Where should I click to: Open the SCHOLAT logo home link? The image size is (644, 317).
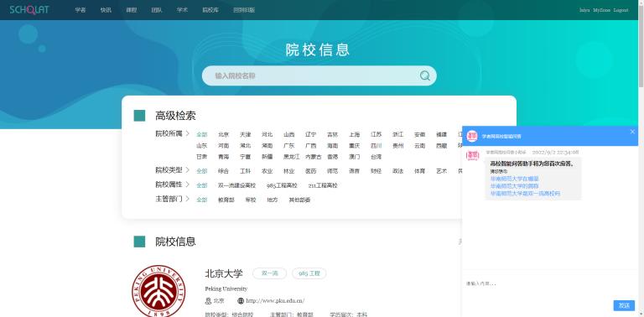click(x=29, y=10)
